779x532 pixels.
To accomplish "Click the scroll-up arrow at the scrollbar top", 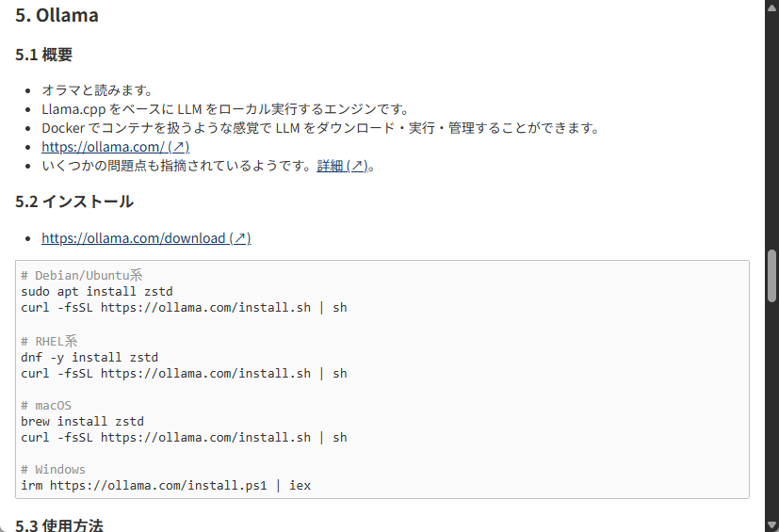I will [771, 8].
